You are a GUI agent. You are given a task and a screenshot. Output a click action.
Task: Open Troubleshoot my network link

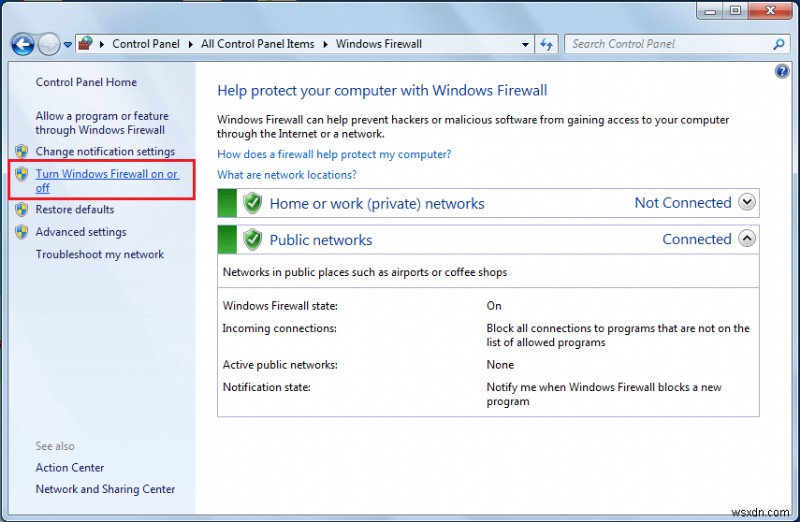pyautogui.click(x=99, y=254)
